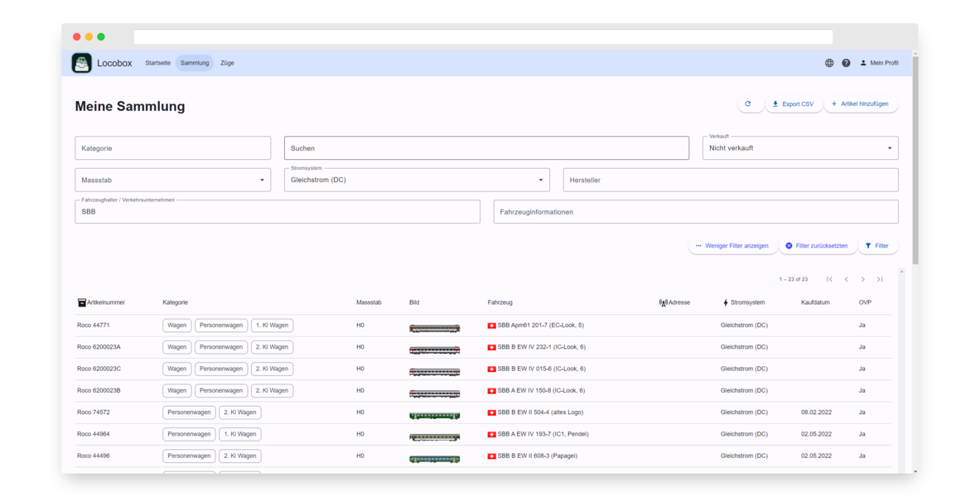This screenshot has width=980, height=497.
Task: Open the Startseite tab
Action: (157, 63)
